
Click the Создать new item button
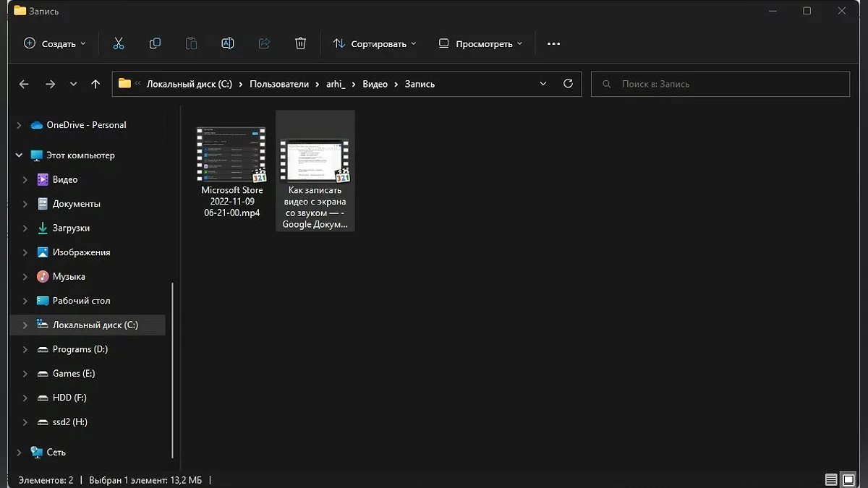tap(54, 43)
